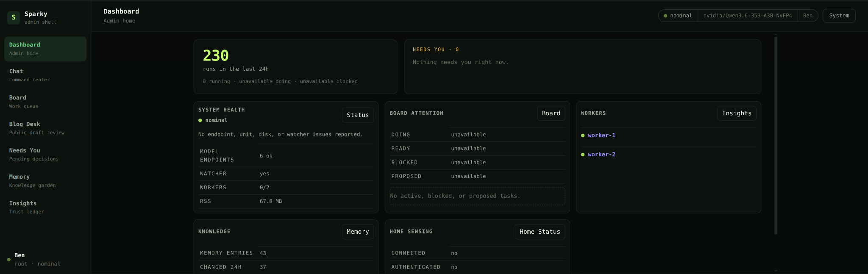Screen dimensions: 868x274
Task: Click the status dot beside Ben in sidebar footer
Action: click(8, 260)
